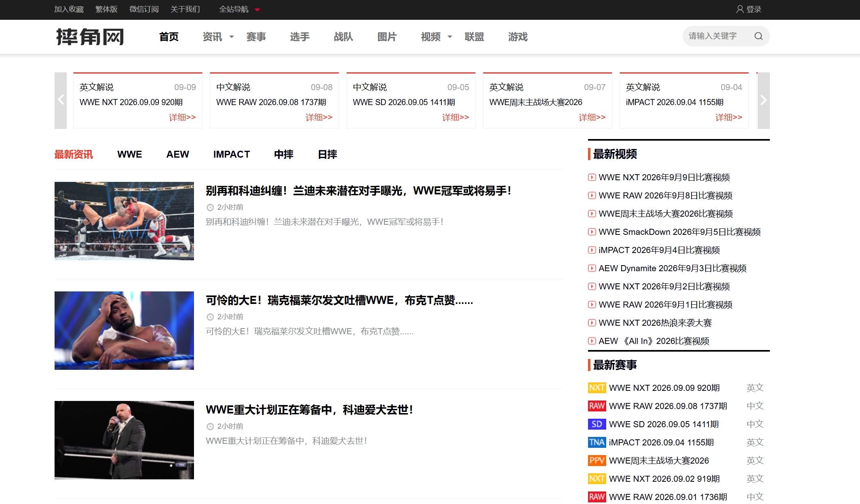Open thumbnail of 科迪爱犬去世 article

124,440
